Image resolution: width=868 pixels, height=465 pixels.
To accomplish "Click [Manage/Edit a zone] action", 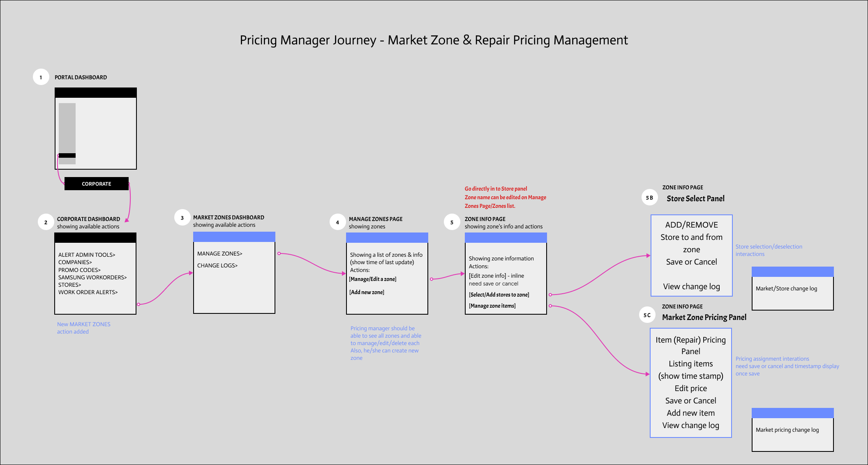I will [373, 279].
